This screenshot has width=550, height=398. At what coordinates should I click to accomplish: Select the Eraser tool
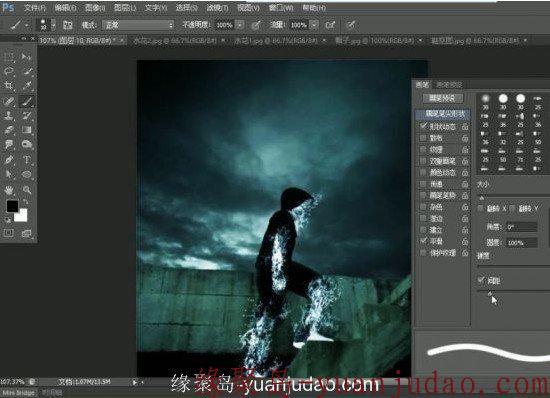click(9, 130)
